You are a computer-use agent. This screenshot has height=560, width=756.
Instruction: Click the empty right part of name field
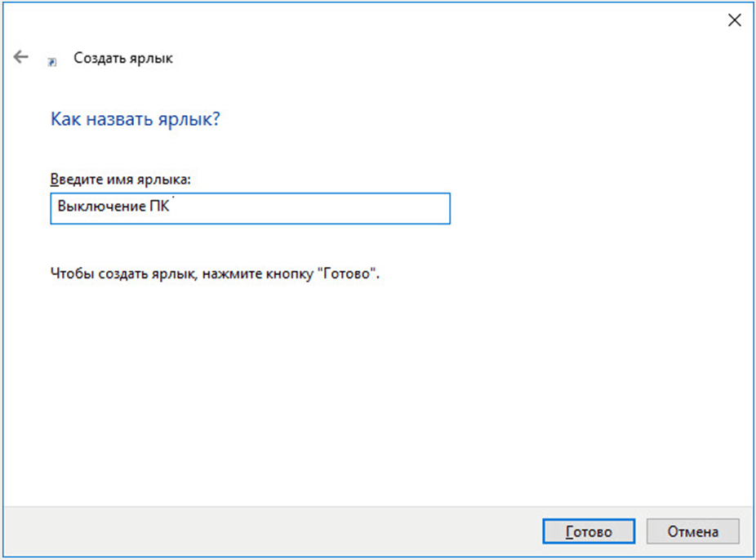[343, 208]
